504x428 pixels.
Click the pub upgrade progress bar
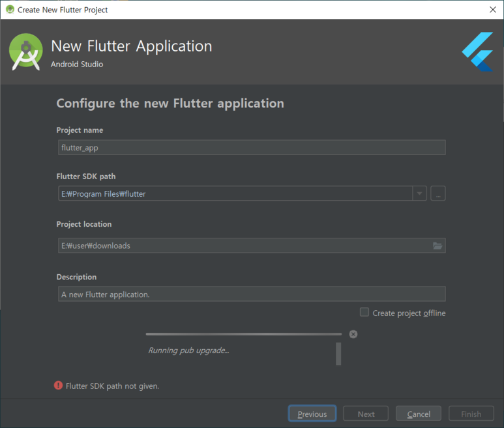pos(244,334)
